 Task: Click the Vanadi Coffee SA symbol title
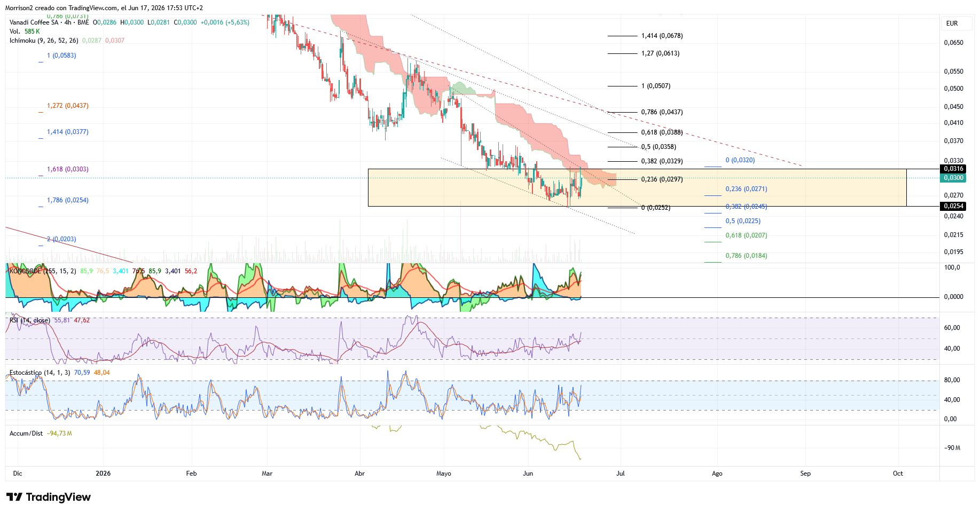34,22
